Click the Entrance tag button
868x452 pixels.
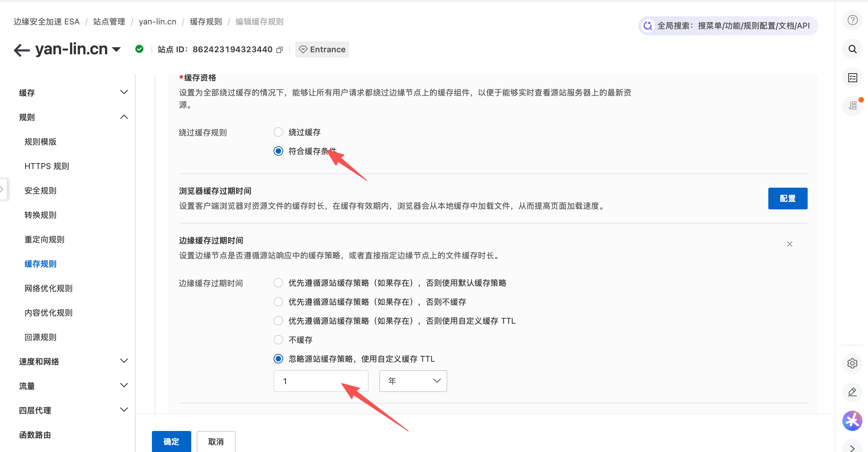322,50
